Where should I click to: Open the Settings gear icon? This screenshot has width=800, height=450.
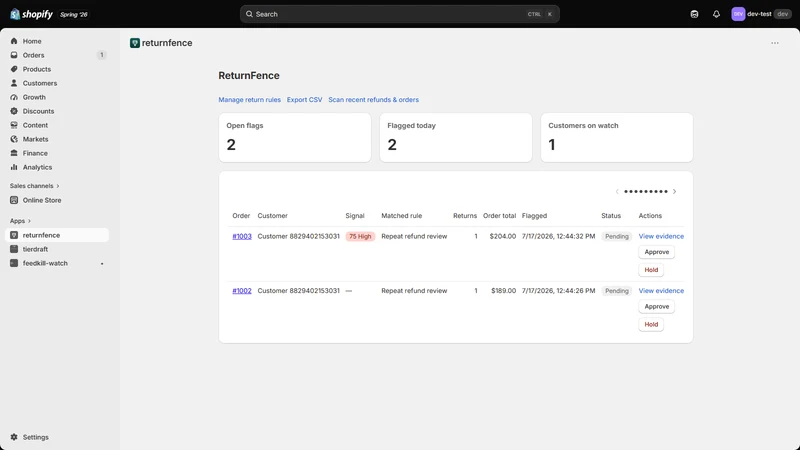14,437
